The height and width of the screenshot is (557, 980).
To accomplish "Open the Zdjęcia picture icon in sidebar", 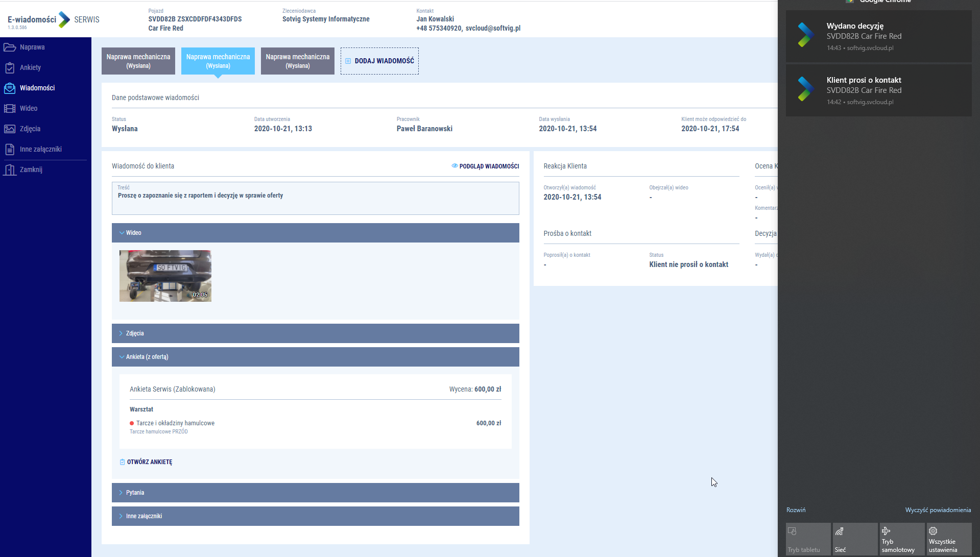I will click(10, 129).
